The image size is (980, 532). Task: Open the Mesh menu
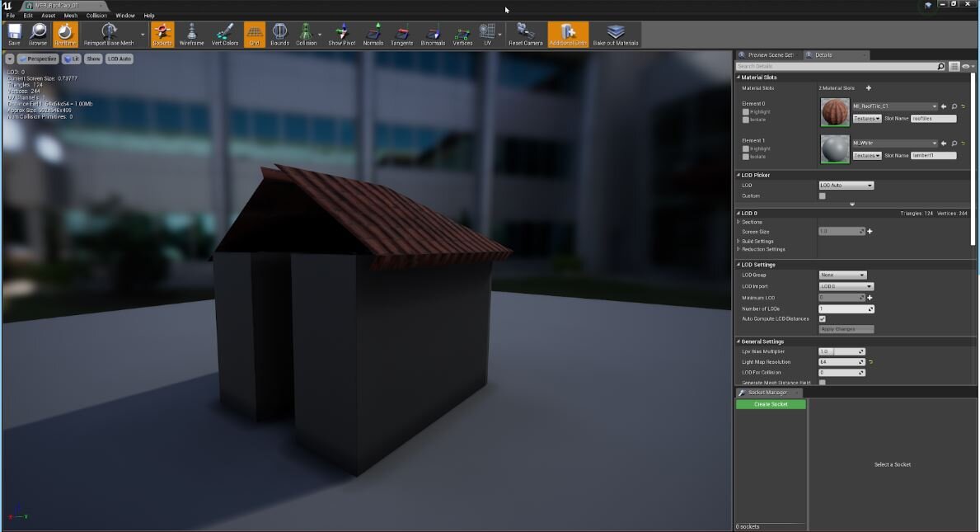pyautogui.click(x=70, y=14)
